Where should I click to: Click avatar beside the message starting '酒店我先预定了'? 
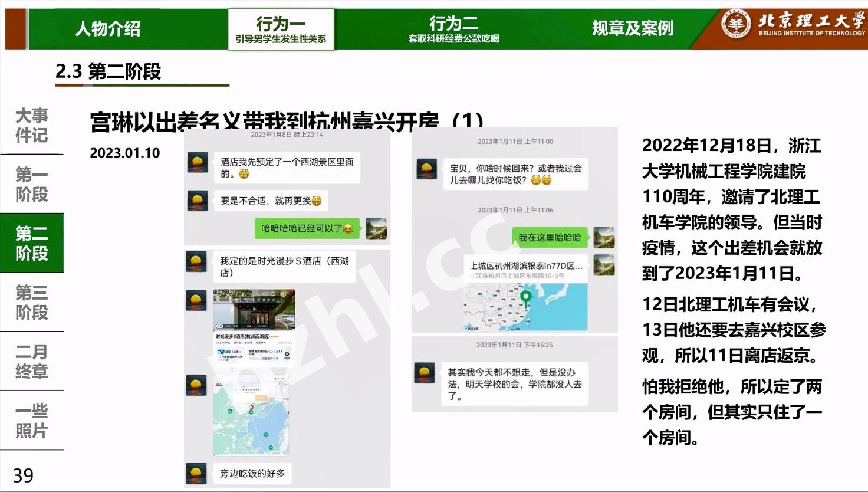(197, 162)
